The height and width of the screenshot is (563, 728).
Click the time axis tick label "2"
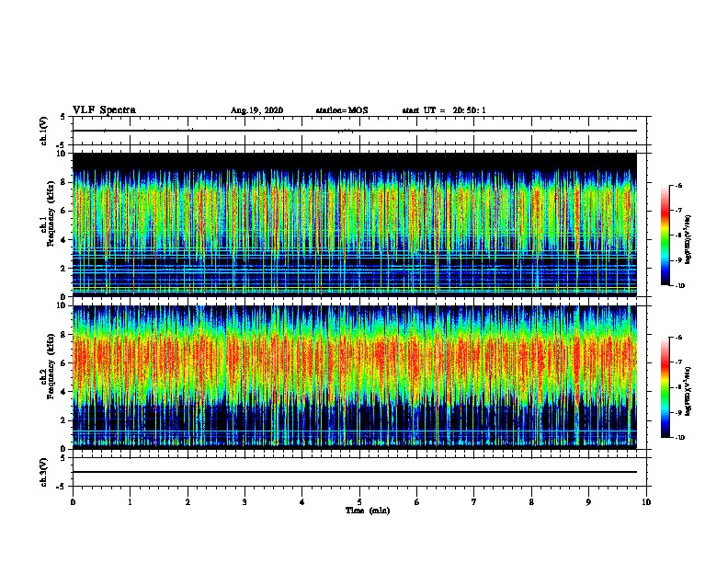pos(188,502)
